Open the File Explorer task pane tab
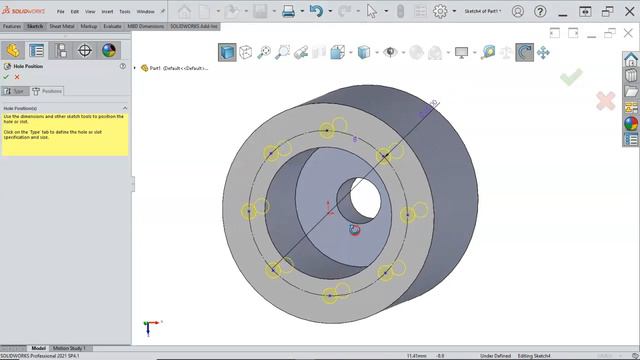The width and height of the screenshot is (640, 360). [x=631, y=91]
